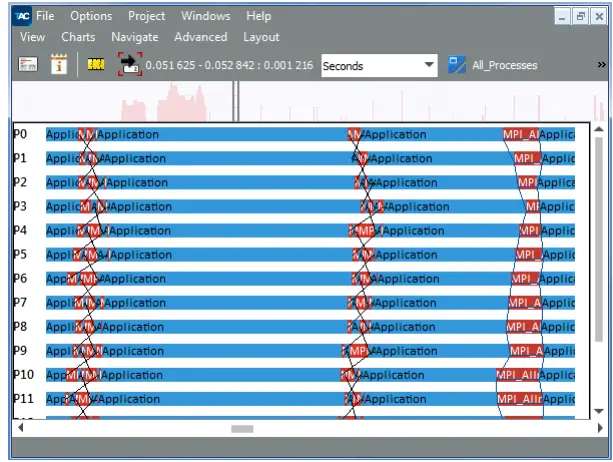Image resolution: width=613 pixels, height=462 pixels.
Task: Select the P2 process row label
Action: click(x=20, y=182)
